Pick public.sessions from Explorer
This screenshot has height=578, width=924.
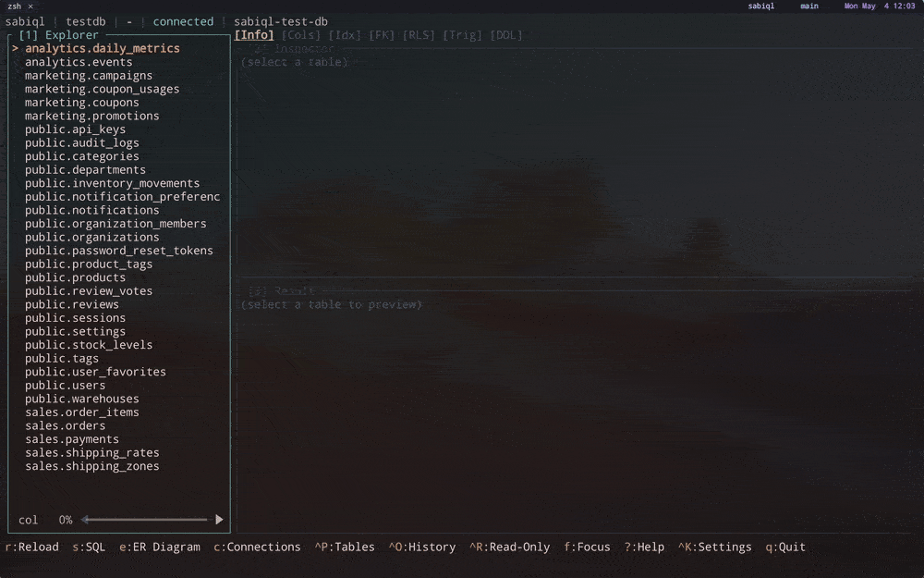click(75, 318)
